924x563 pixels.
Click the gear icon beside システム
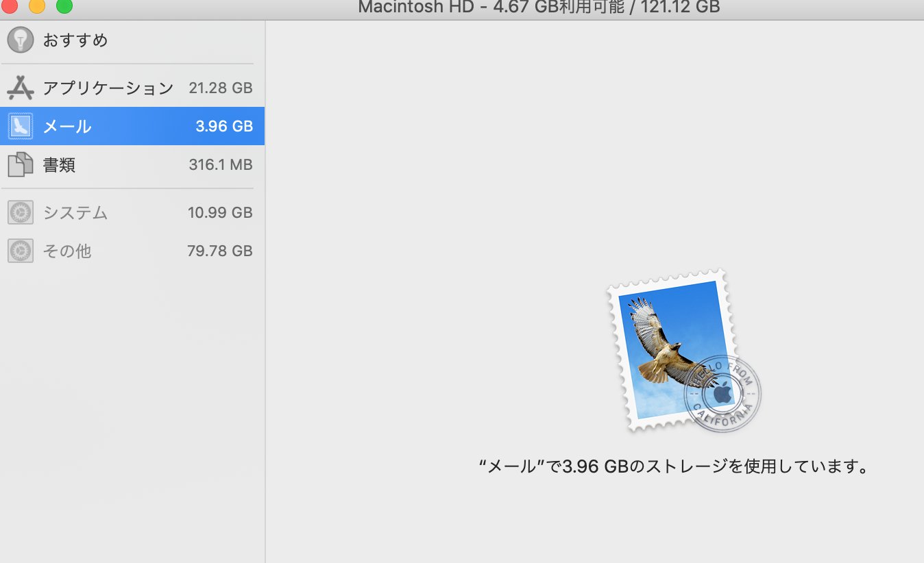click(x=21, y=212)
